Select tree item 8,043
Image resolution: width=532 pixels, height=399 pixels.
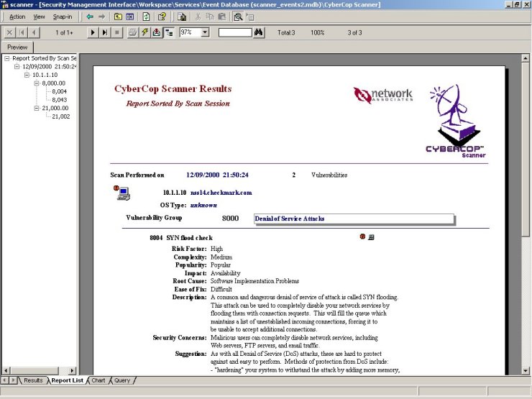coord(60,100)
